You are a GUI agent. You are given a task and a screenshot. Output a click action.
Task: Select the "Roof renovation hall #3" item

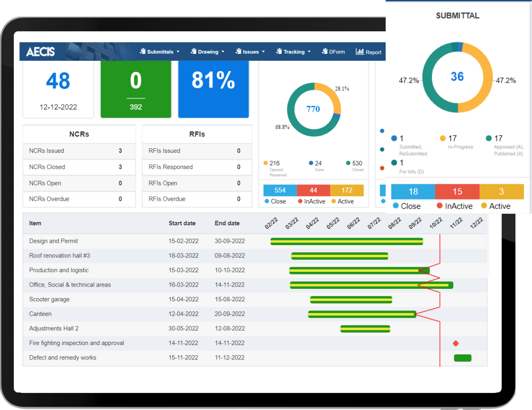click(60, 255)
